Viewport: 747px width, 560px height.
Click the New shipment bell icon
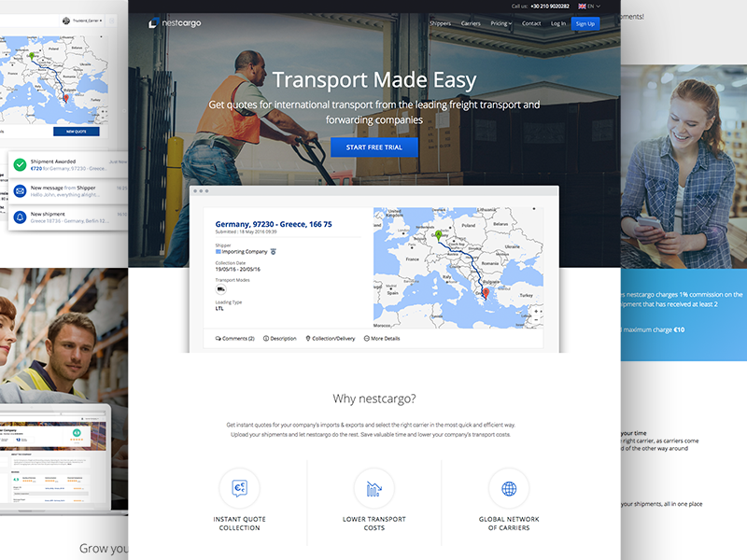tap(20, 217)
